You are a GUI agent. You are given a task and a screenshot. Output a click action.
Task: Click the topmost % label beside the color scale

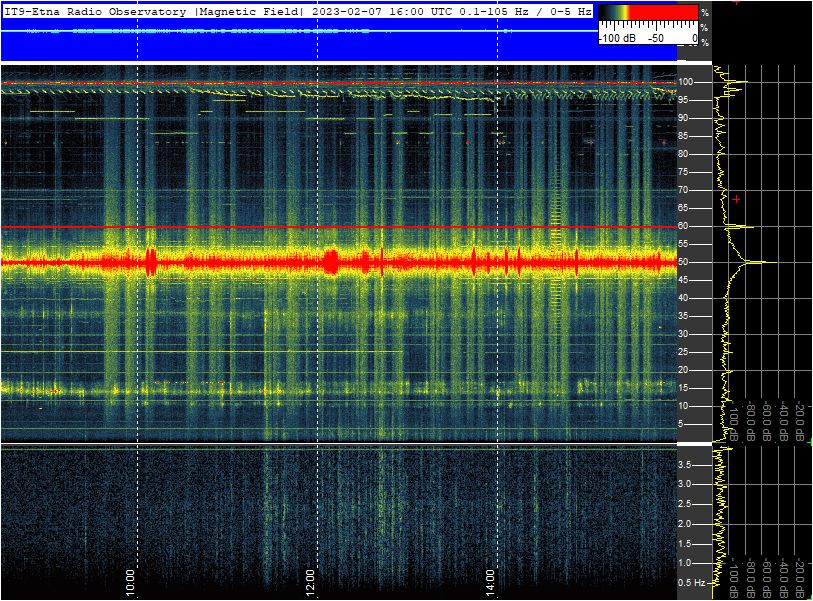(x=705, y=12)
